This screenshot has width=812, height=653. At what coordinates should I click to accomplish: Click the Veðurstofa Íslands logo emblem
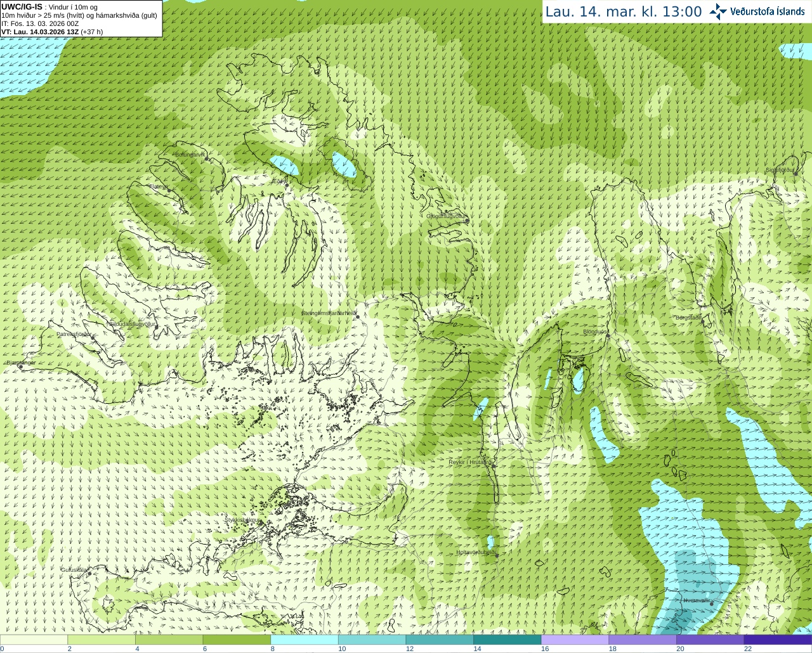[718, 11]
